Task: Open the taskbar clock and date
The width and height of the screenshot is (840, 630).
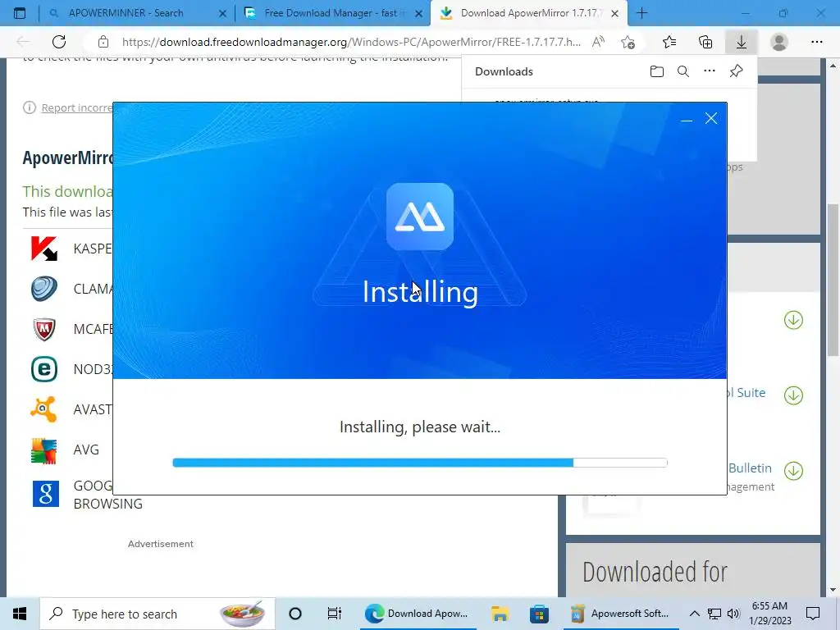Action: pos(769,614)
